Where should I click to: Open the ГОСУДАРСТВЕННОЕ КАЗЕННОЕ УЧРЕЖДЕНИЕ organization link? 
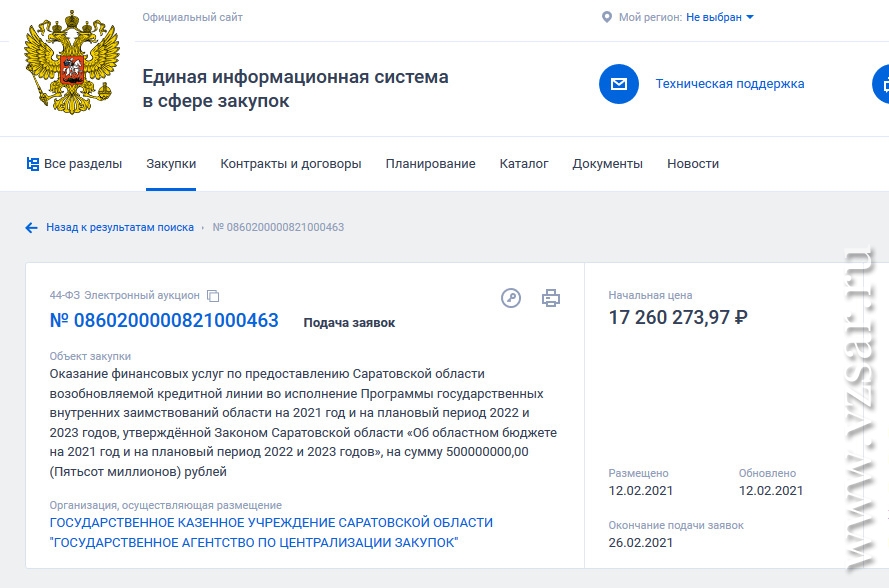click(x=271, y=532)
